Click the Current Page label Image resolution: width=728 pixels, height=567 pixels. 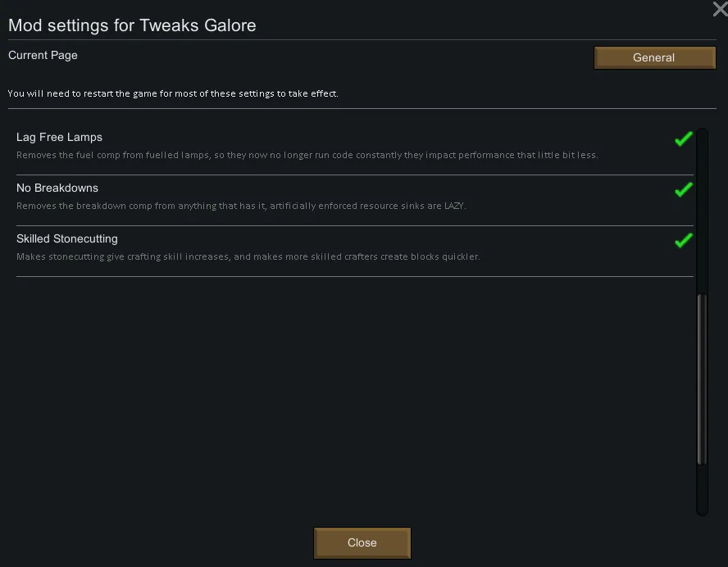43,55
